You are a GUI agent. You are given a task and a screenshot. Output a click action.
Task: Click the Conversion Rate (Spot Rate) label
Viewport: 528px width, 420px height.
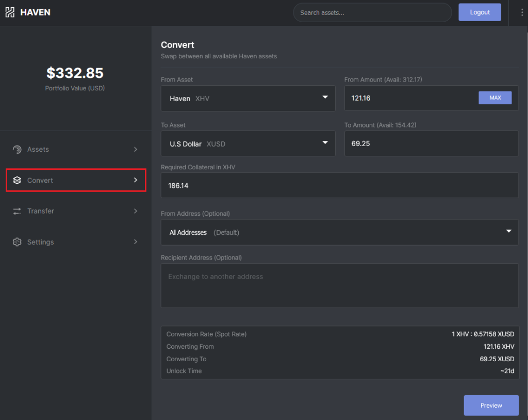[x=206, y=334]
